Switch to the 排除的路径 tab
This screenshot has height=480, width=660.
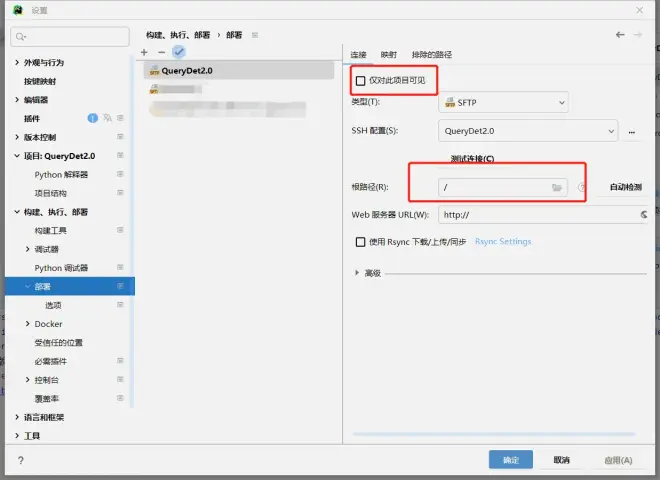pyautogui.click(x=431, y=55)
